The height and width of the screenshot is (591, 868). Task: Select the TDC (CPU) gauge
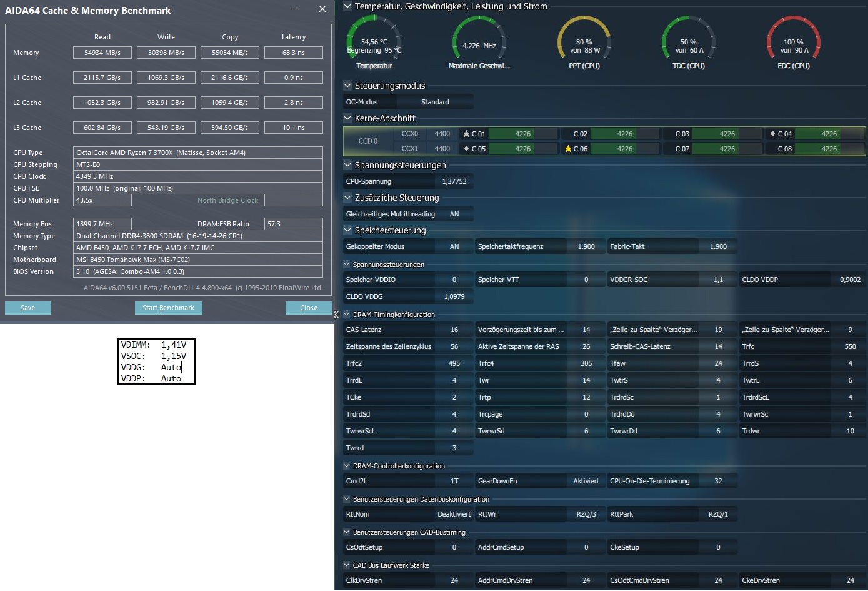pos(689,43)
